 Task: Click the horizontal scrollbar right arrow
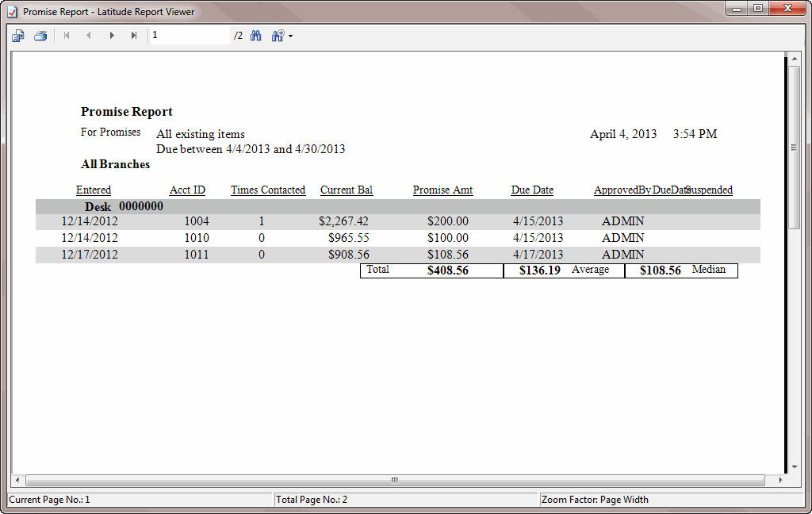coord(780,481)
